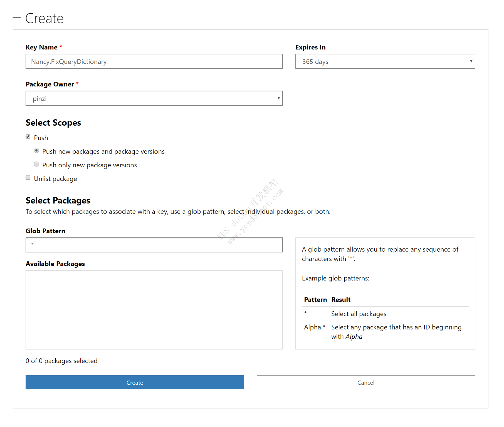The image size is (504, 427).
Task: Click the Cancel button
Action: click(366, 382)
